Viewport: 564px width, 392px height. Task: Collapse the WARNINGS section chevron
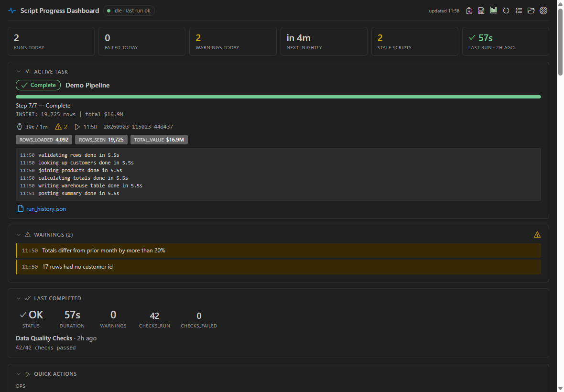pos(19,234)
